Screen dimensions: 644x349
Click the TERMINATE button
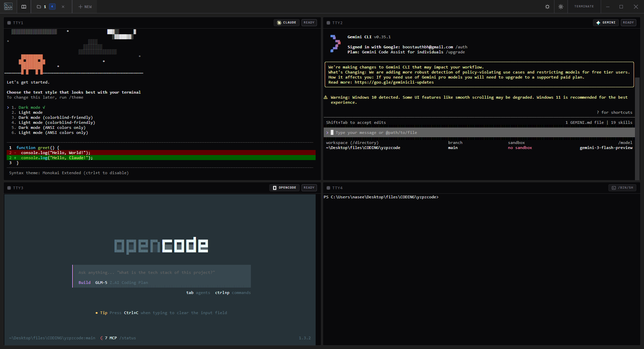(x=584, y=6)
